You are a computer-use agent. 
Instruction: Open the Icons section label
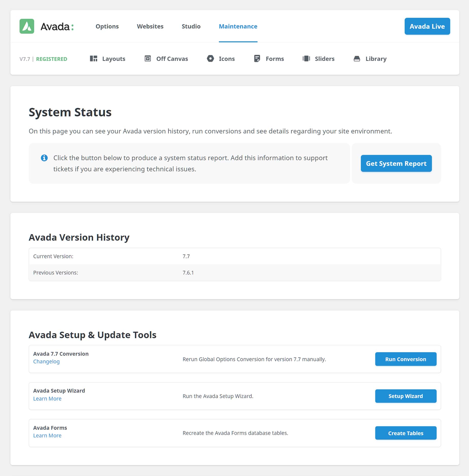tap(227, 59)
